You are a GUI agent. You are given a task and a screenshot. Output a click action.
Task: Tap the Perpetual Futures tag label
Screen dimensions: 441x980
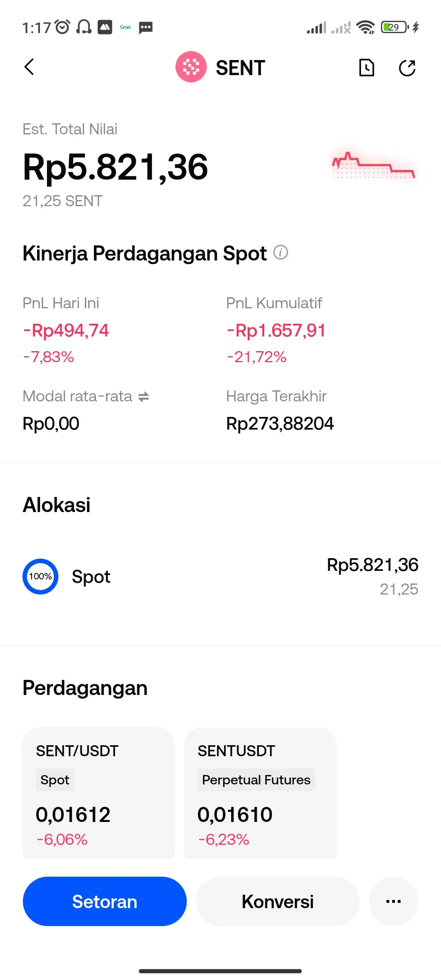pyautogui.click(x=256, y=780)
